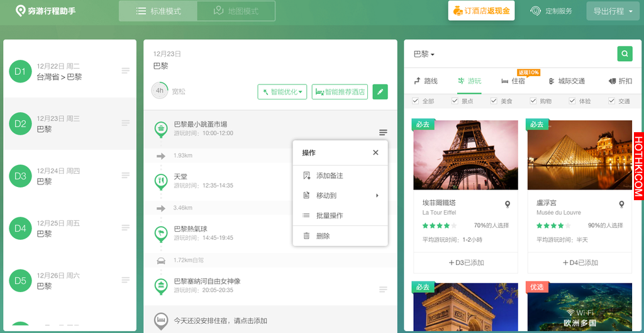The height and width of the screenshot is (333, 644).
Task: Click the 1.72km自驾 car transport icon
Action: click(161, 260)
